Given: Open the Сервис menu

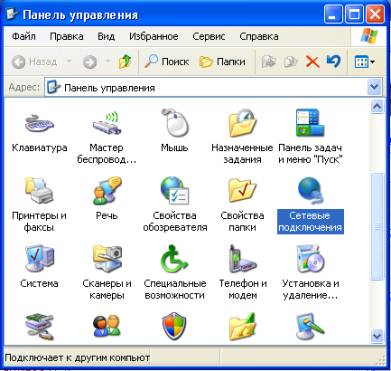Looking at the screenshot, I should [x=209, y=36].
